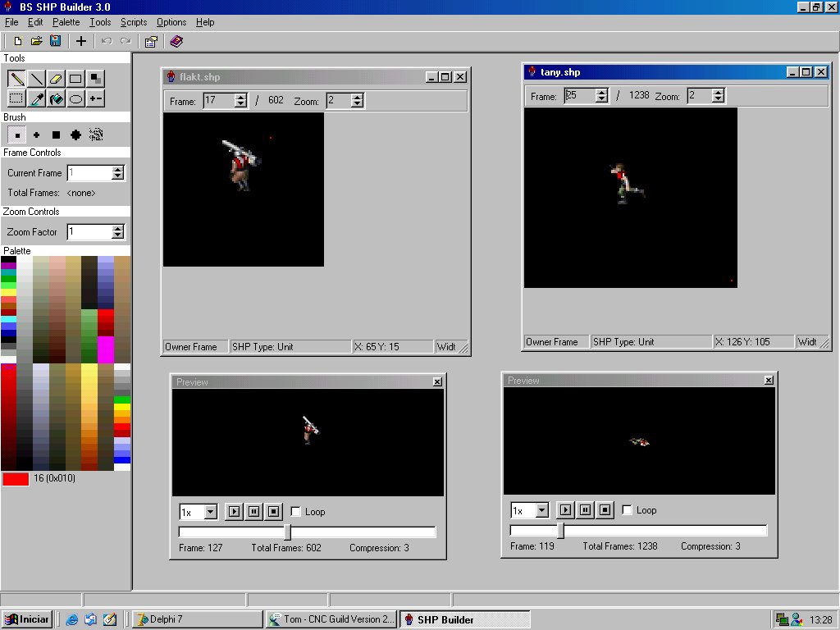Activate the dashed rectangle Selection tool
Viewport: 840px width, 630px height.
(x=16, y=99)
